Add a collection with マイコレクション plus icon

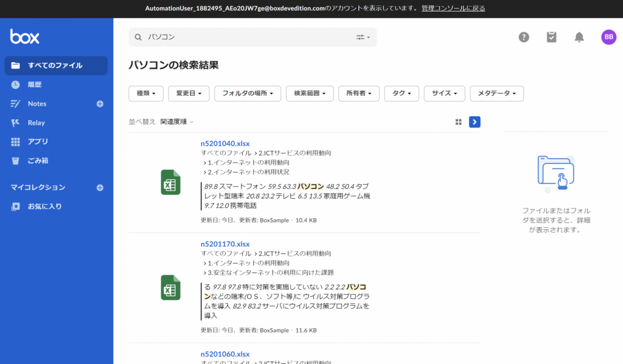[100, 188]
